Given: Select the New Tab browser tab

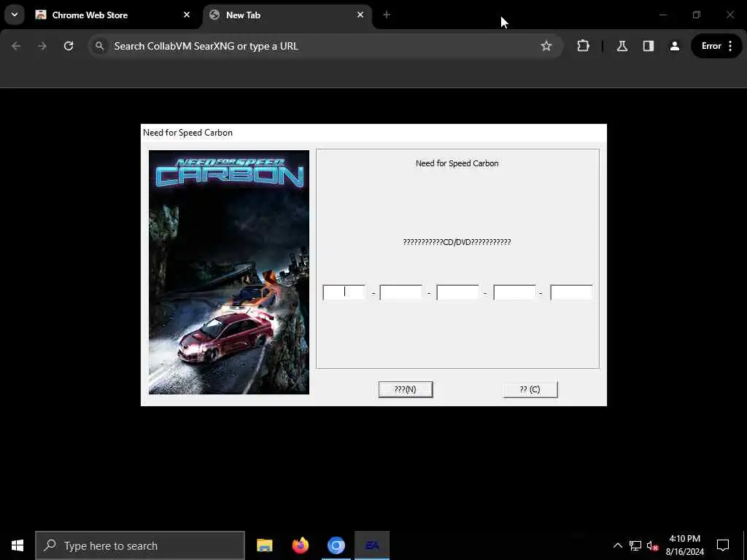Looking at the screenshot, I should click(x=287, y=15).
